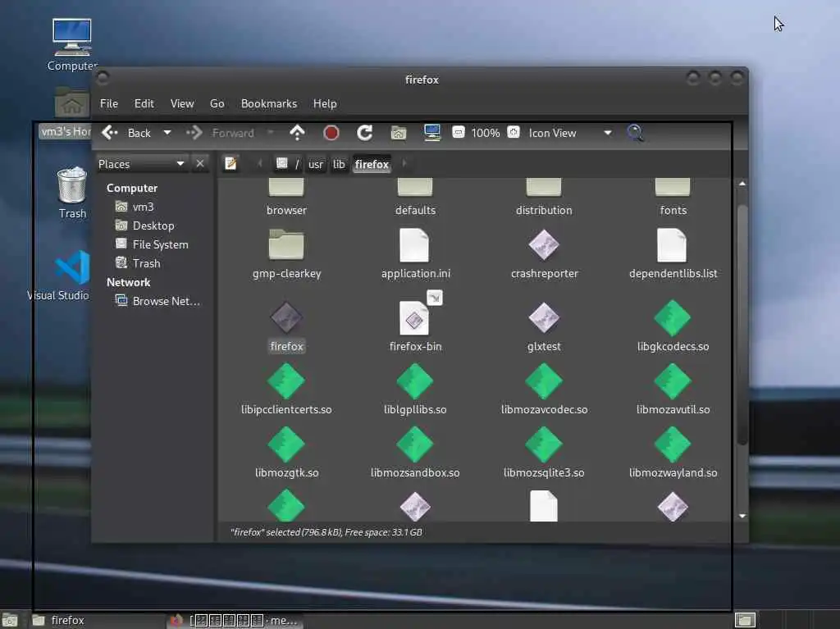Select Visual Studio Code desktop icon
The width and height of the screenshot is (840, 629).
point(59,275)
